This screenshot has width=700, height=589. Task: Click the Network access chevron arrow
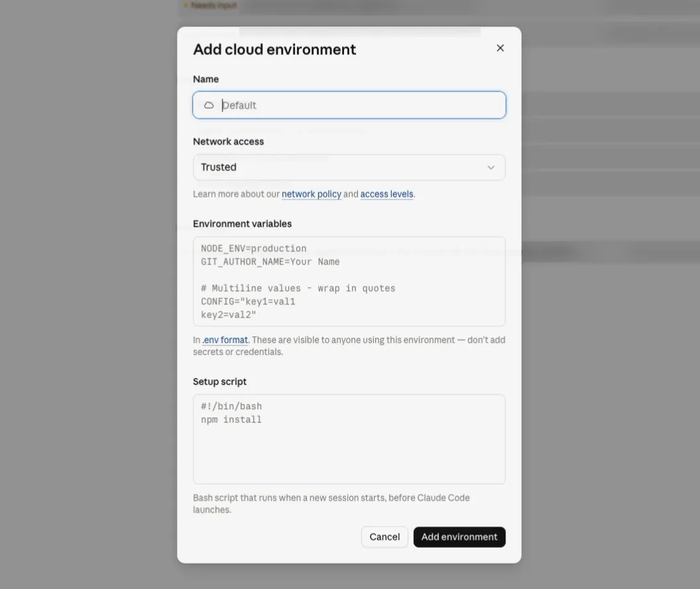[491, 167]
